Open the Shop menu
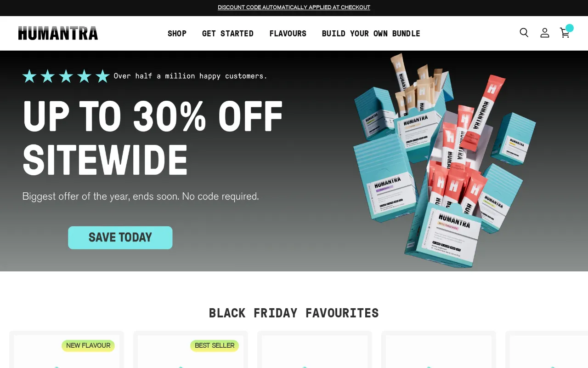This screenshot has height=368, width=588. [x=177, y=34]
